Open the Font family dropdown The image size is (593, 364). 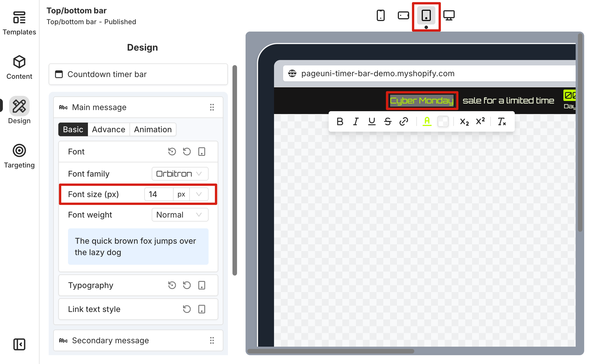[180, 174]
